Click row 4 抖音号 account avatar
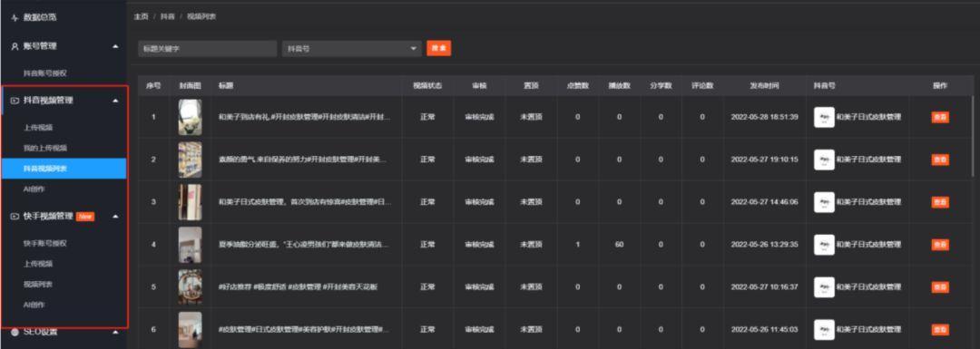The height and width of the screenshot is (349, 980). click(x=824, y=244)
